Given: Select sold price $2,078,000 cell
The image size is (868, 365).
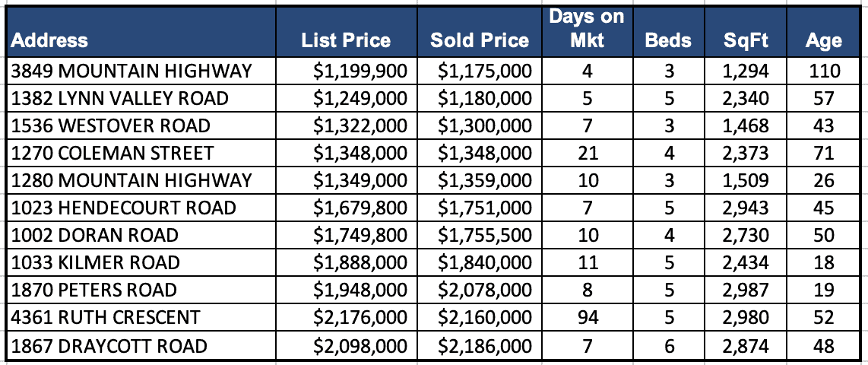Looking at the screenshot, I should point(485,290).
